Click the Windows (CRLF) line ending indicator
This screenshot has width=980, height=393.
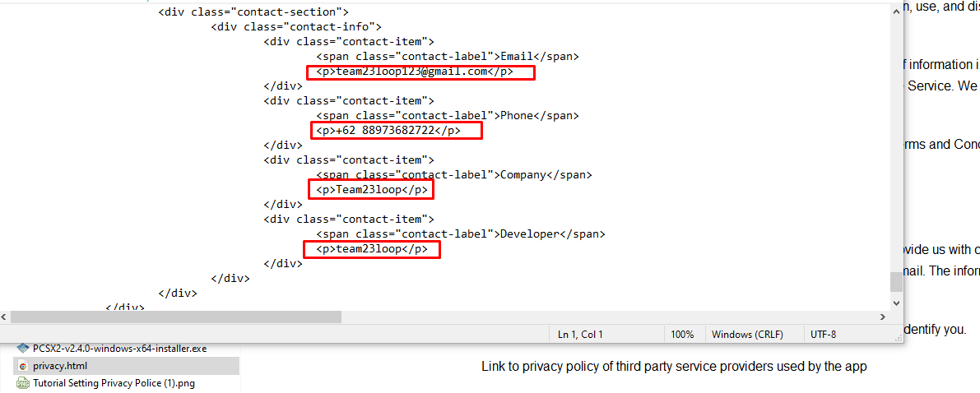pos(747,335)
